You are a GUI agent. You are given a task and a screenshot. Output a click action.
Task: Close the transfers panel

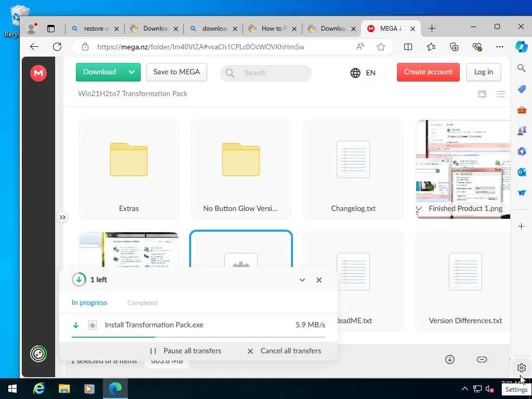coord(319,280)
